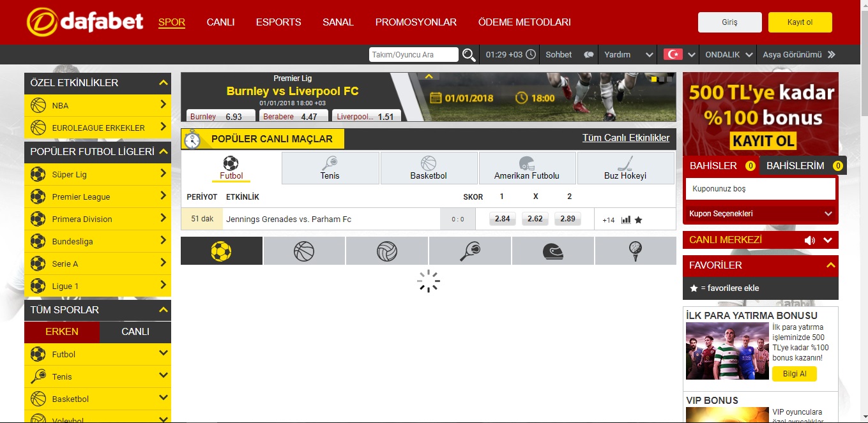The height and width of the screenshot is (423, 868).
Task: Bet on Liverpool at 1.51 odds
Action: (x=367, y=116)
